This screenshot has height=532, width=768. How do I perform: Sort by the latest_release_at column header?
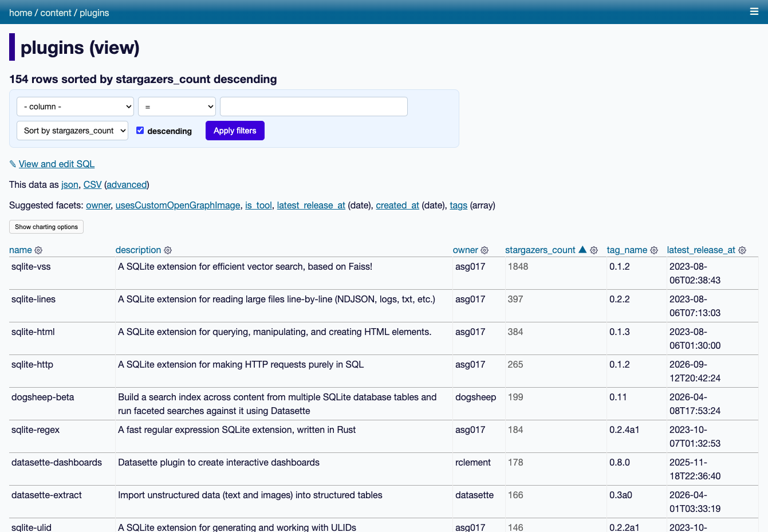pyautogui.click(x=701, y=250)
